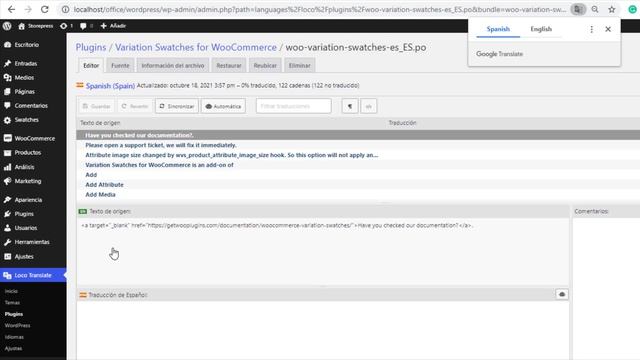640x360 pixels.
Task: Click the green extension icon in the browser toolbar
Action: click(x=632, y=9)
